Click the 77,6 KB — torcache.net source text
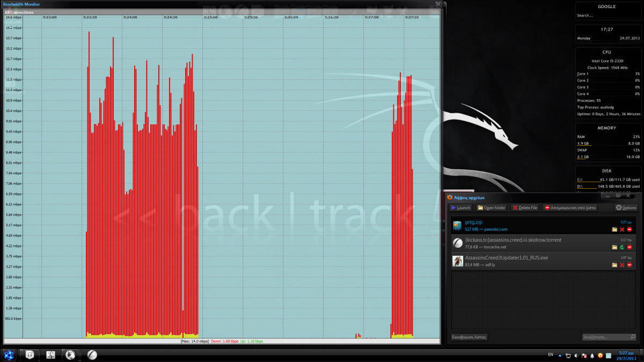 point(486,247)
